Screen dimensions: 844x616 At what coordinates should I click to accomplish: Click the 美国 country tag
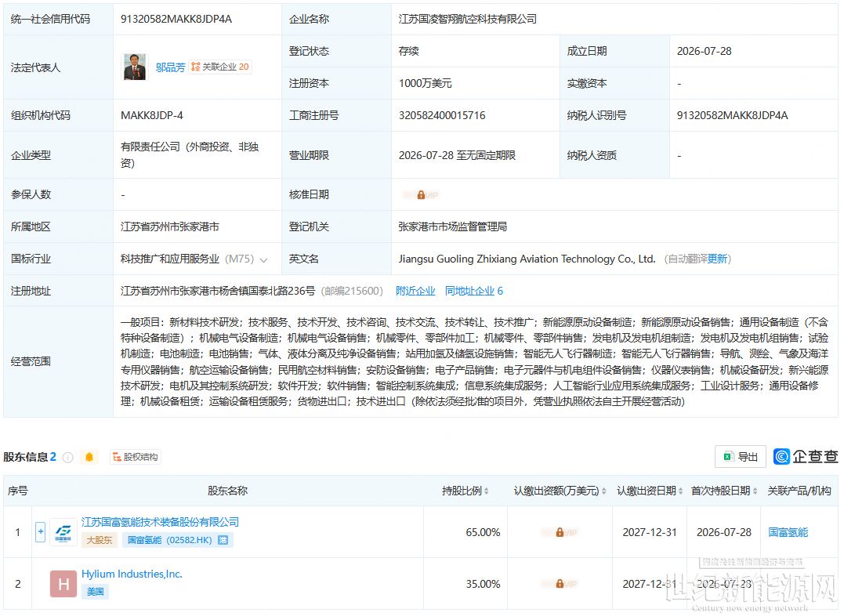(96, 592)
